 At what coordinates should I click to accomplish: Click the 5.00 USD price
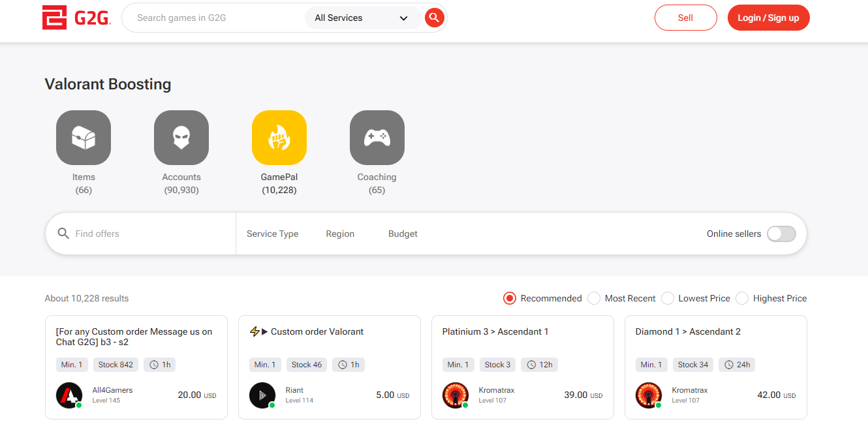pos(393,395)
